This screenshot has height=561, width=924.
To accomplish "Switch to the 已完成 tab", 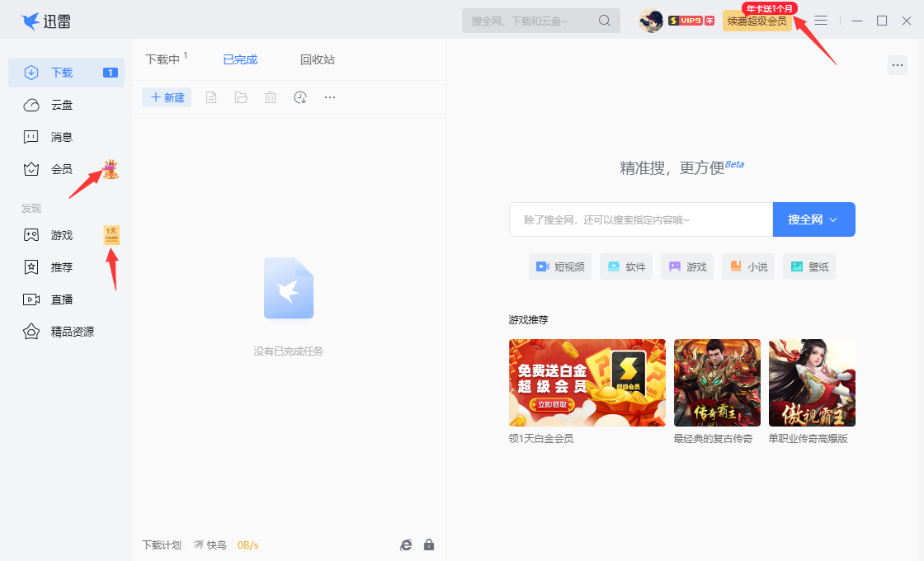I will pyautogui.click(x=239, y=59).
